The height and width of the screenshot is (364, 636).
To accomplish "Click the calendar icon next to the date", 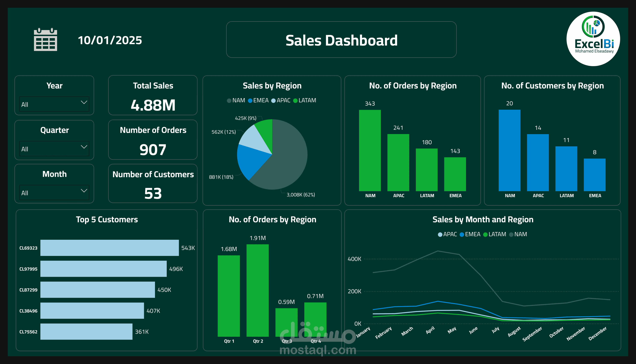I will (x=45, y=39).
